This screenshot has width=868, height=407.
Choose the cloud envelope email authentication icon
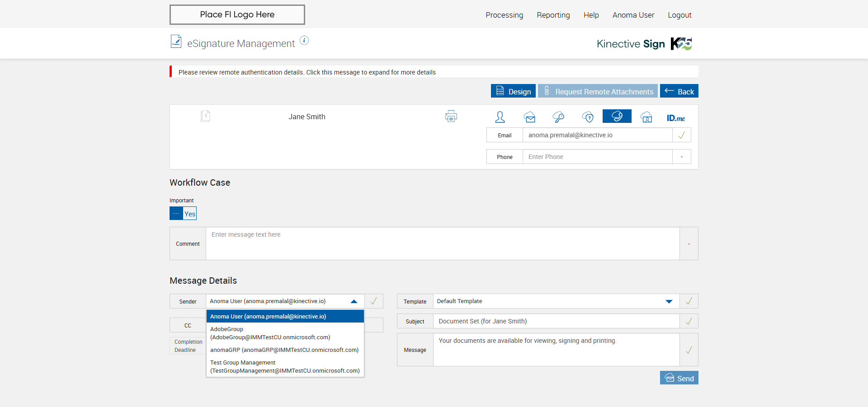(529, 117)
